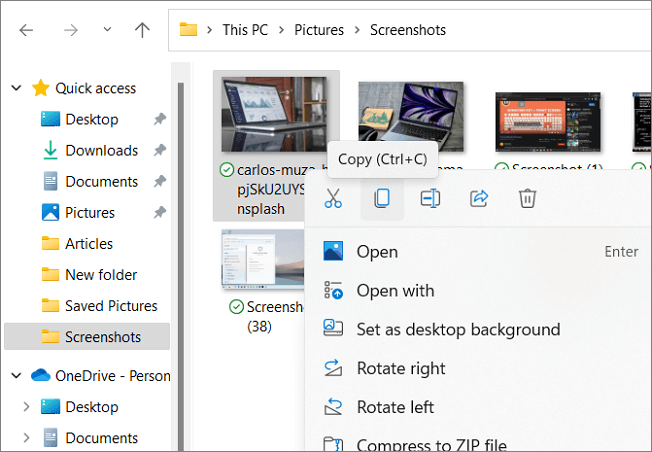Collapse the Quick access section
This screenshot has height=452, width=652.
click(x=16, y=89)
